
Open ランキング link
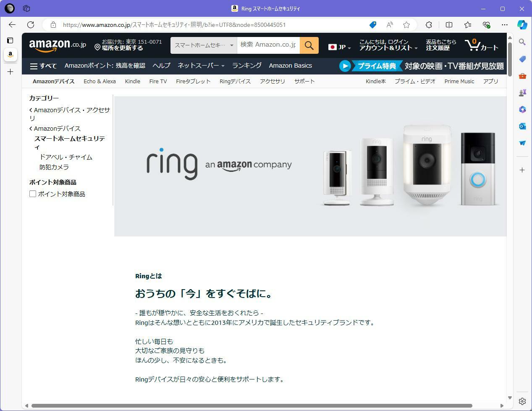point(247,66)
